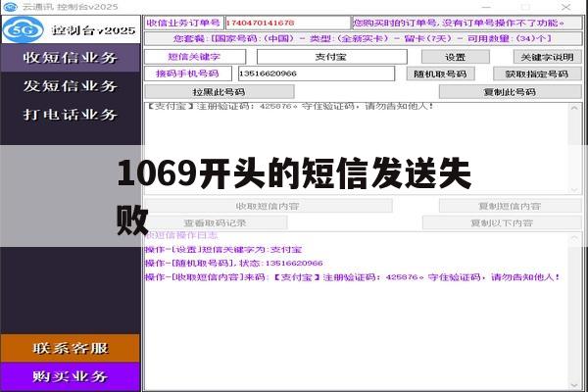588x392 pixels.
Task: Open the 关键字说明 button
Action: pos(547,57)
